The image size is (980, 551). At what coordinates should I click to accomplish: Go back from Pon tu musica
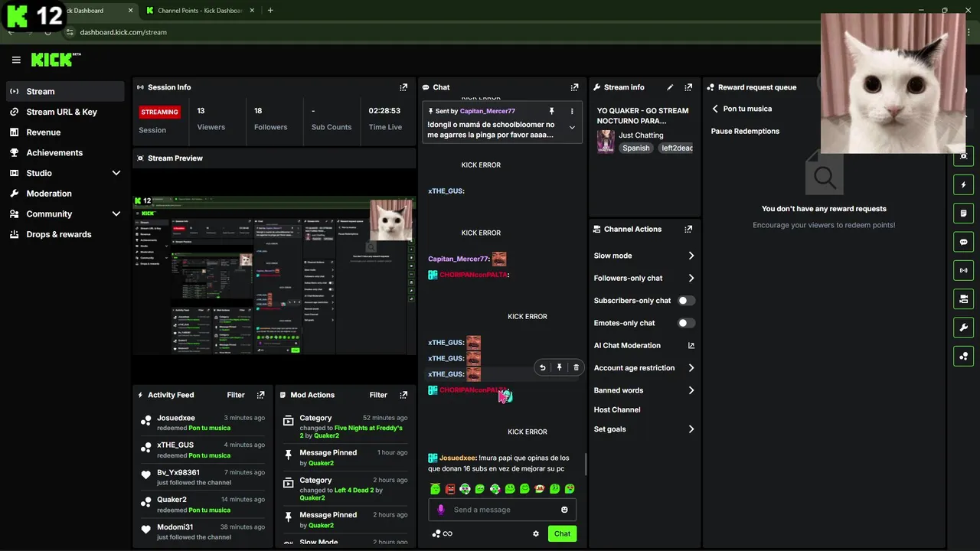(715, 109)
